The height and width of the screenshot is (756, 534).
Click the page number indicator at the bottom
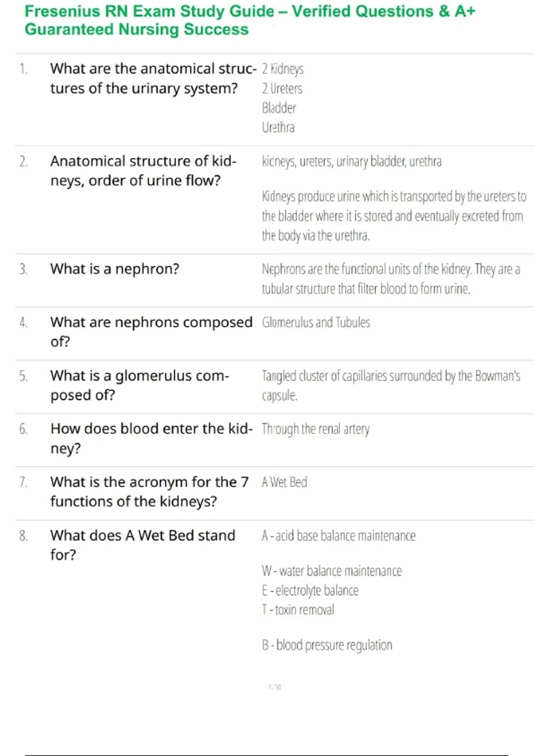(x=275, y=687)
